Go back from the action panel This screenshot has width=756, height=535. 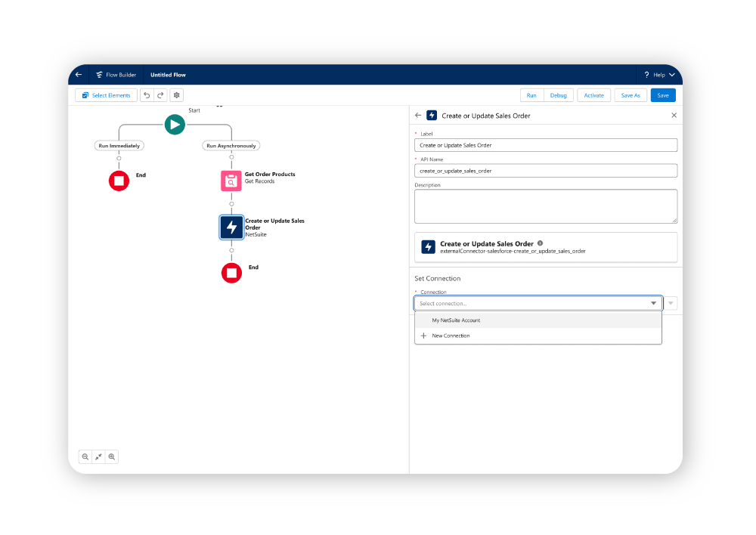tap(418, 115)
